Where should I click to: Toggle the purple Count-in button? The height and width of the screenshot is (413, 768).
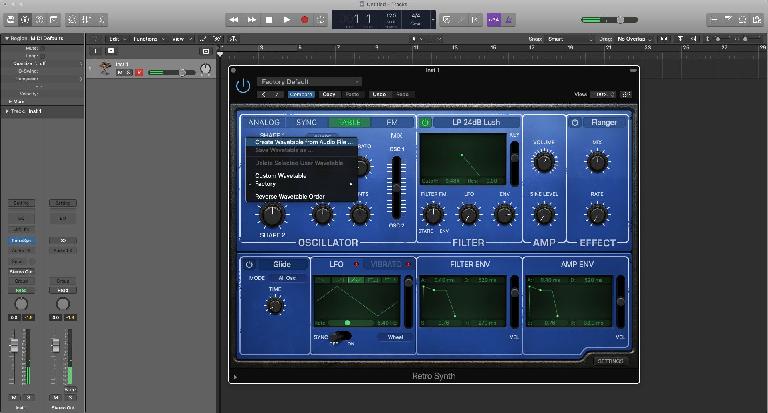click(x=494, y=20)
